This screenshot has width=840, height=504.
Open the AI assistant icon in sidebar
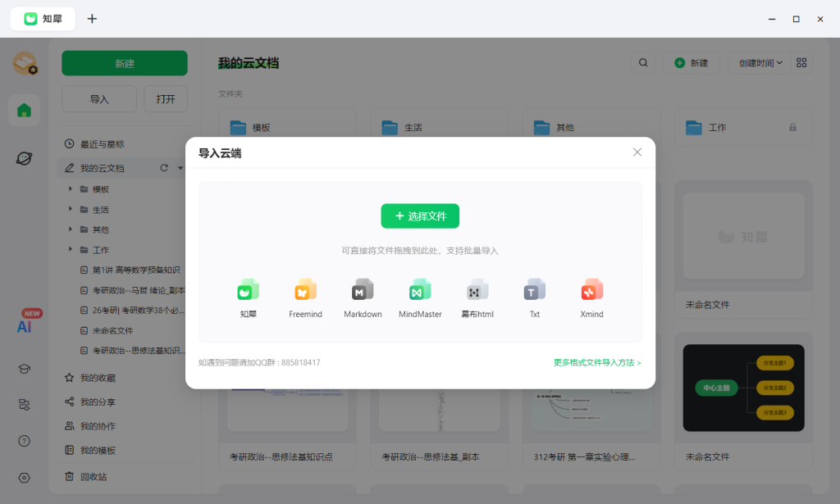tap(24, 326)
